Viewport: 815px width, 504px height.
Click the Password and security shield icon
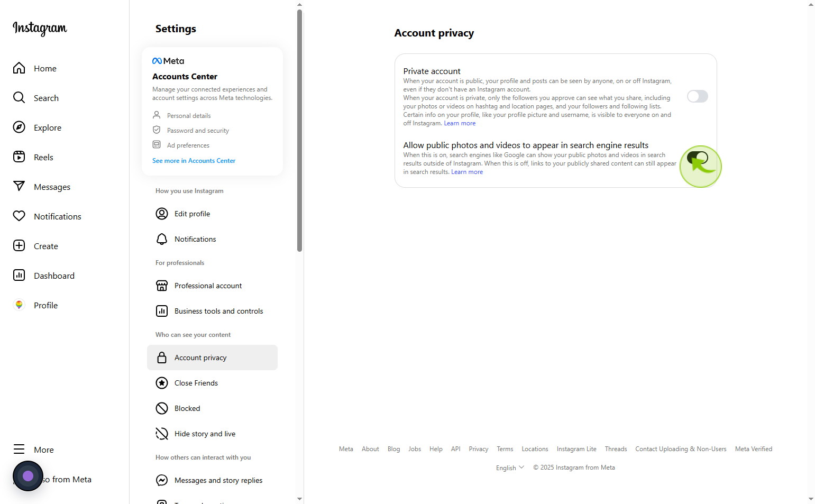pos(157,130)
